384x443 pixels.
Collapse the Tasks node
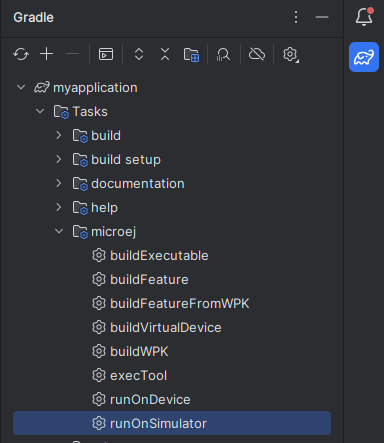tap(40, 111)
